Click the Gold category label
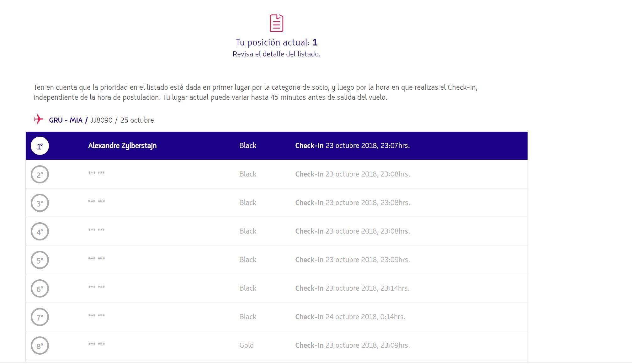This screenshot has height=364, width=632. click(247, 345)
